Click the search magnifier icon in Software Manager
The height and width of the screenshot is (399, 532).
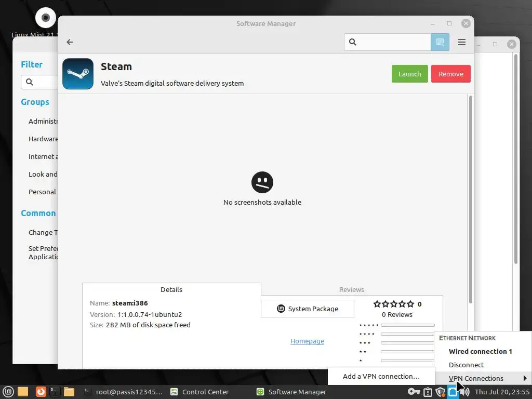click(x=353, y=42)
